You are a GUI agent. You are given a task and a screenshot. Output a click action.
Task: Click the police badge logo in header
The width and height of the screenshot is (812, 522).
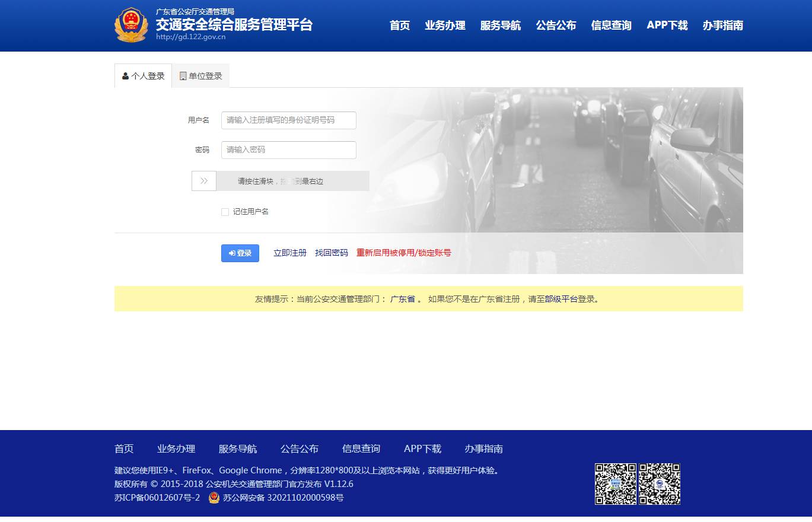click(131, 25)
